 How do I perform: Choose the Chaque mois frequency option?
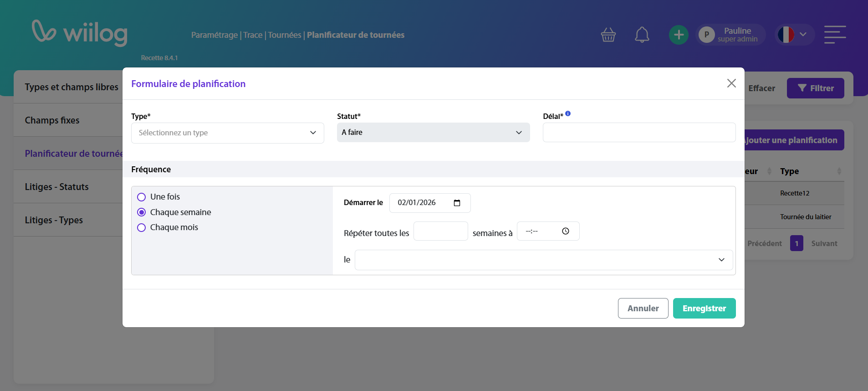click(x=142, y=227)
